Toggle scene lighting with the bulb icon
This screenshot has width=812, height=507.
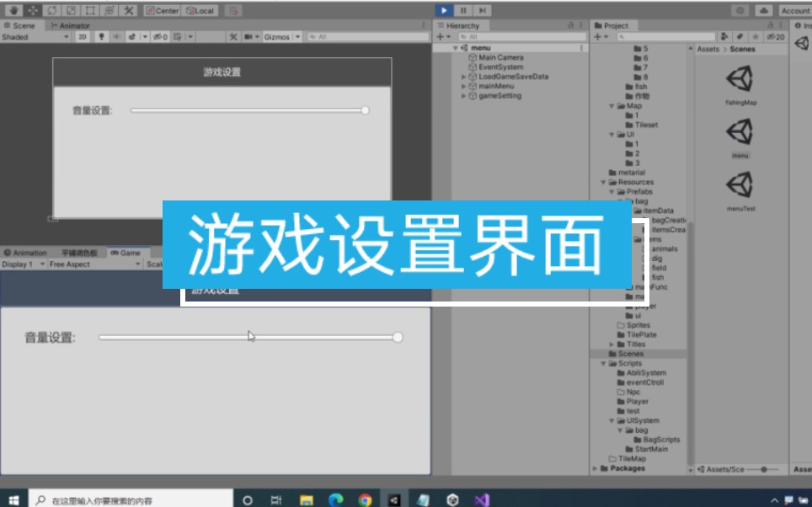(x=99, y=37)
